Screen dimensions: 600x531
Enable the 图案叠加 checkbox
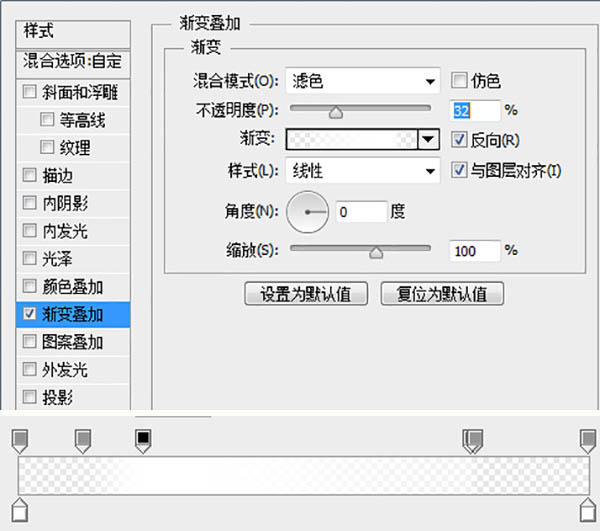29,342
